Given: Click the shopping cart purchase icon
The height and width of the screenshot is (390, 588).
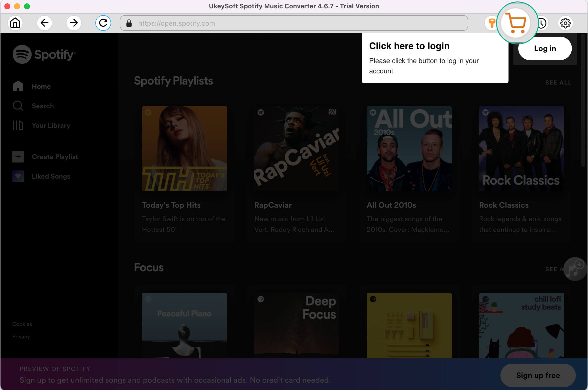Looking at the screenshot, I should (x=516, y=23).
